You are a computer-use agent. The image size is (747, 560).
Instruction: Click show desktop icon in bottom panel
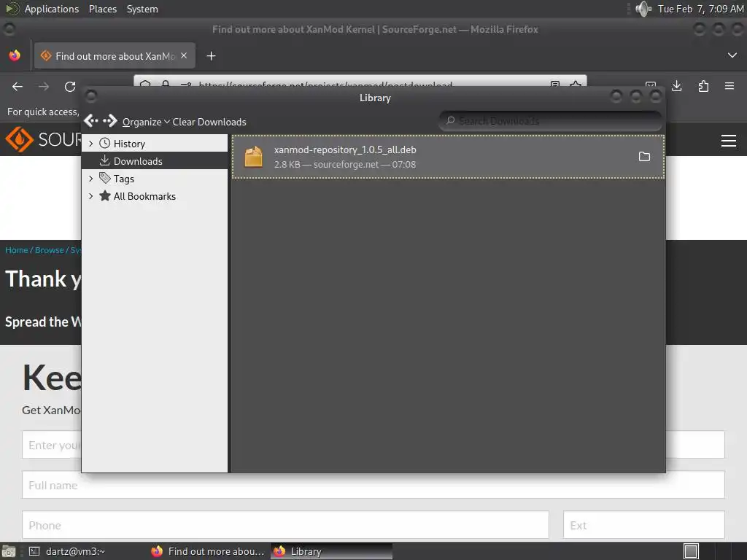pyautogui.click(x=8, y=551)
